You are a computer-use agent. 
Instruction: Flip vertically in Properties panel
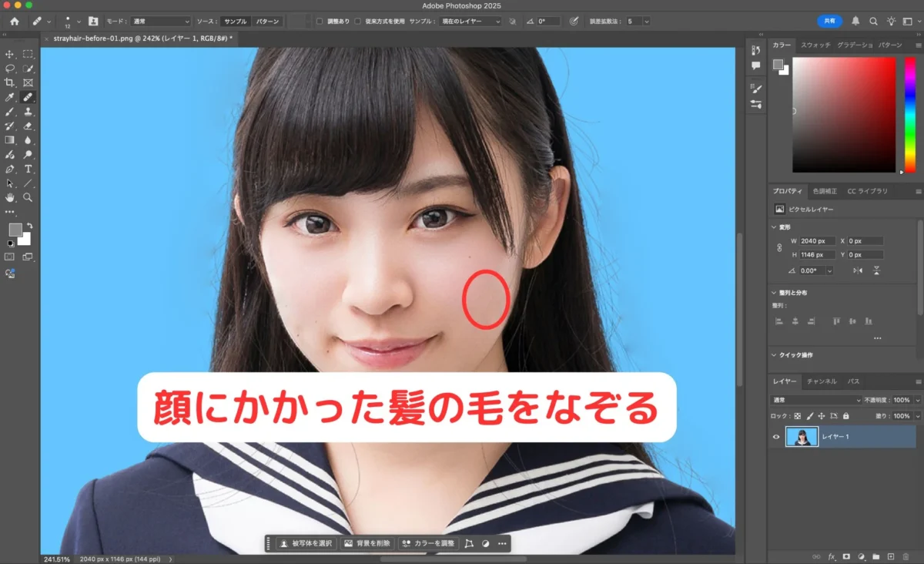pos(876,270)
